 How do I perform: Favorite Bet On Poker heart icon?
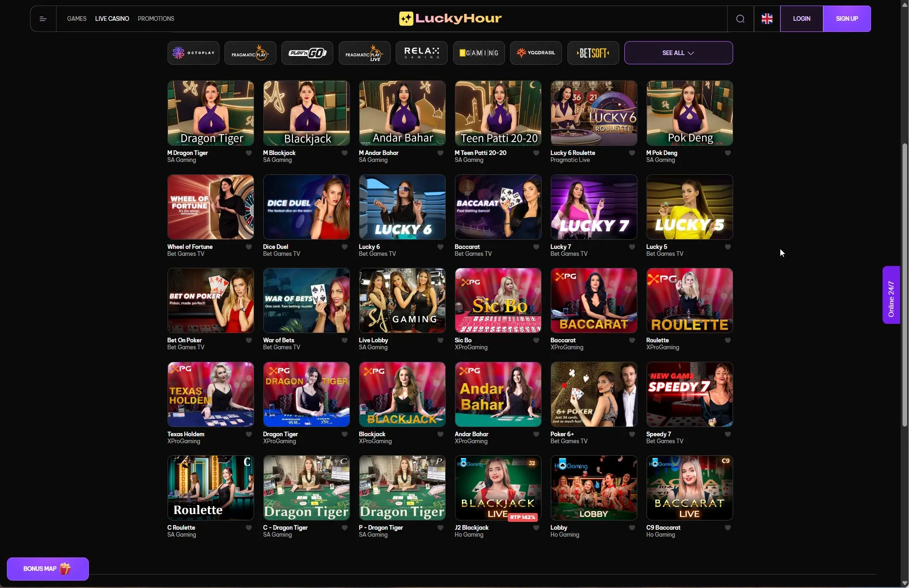[249, 340]
